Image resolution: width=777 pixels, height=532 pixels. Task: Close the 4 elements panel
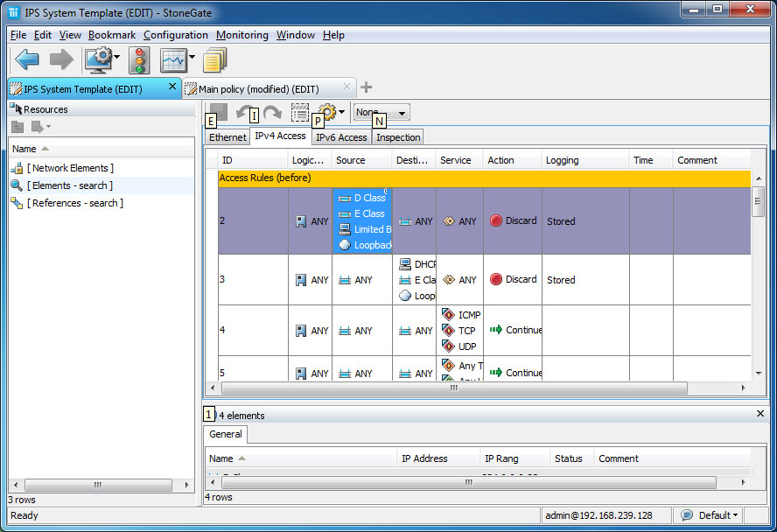pos(760,413)
